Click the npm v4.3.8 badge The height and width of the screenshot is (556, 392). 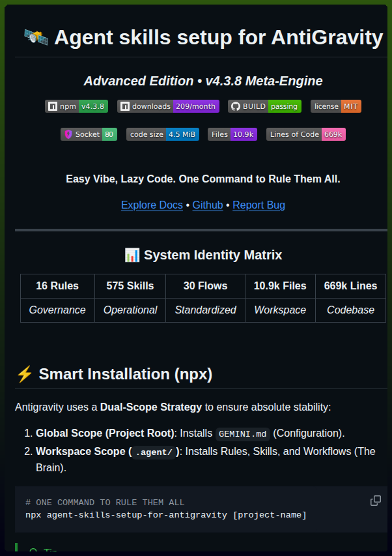click(76, 106)
